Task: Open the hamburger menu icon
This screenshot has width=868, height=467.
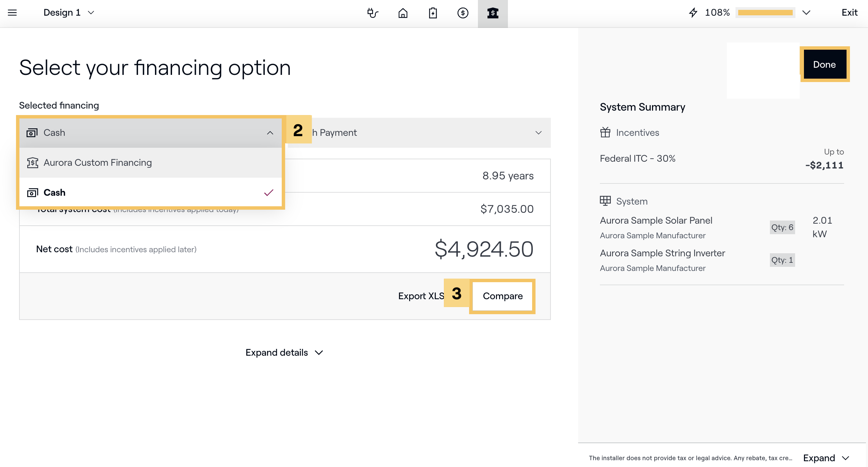Action: (x=12, y=13)
